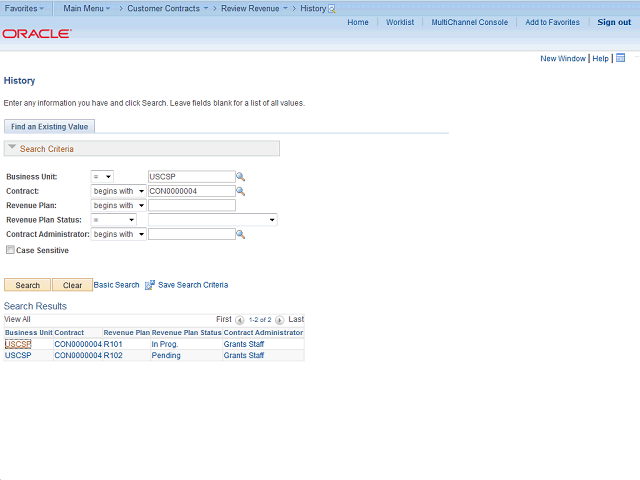The width and height of the screenshot is (640, 480).
Task: Open the Revenue Plan Status value dropdown
Action: point(213,220)
